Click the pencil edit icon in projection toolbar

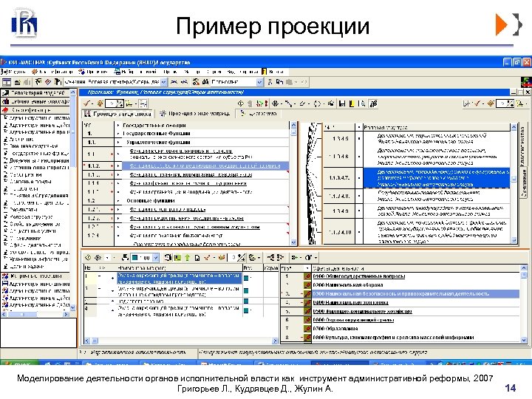click(x=302, y=103)
